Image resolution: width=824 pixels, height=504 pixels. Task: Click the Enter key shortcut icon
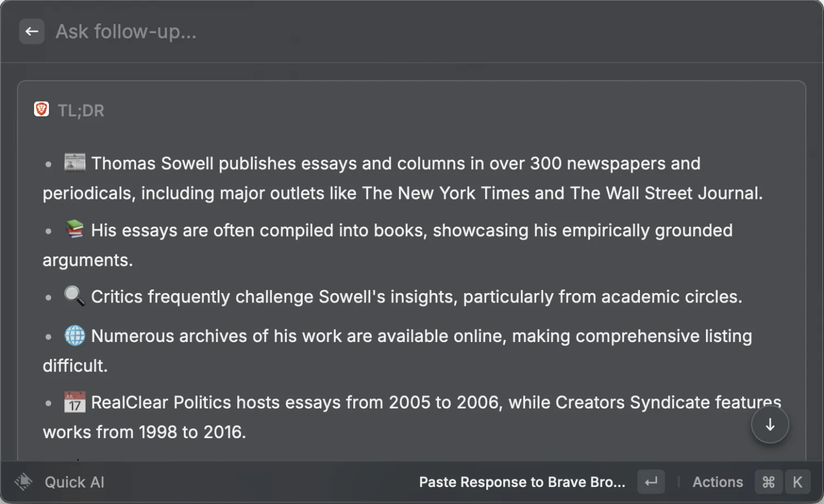click(651, 482)
